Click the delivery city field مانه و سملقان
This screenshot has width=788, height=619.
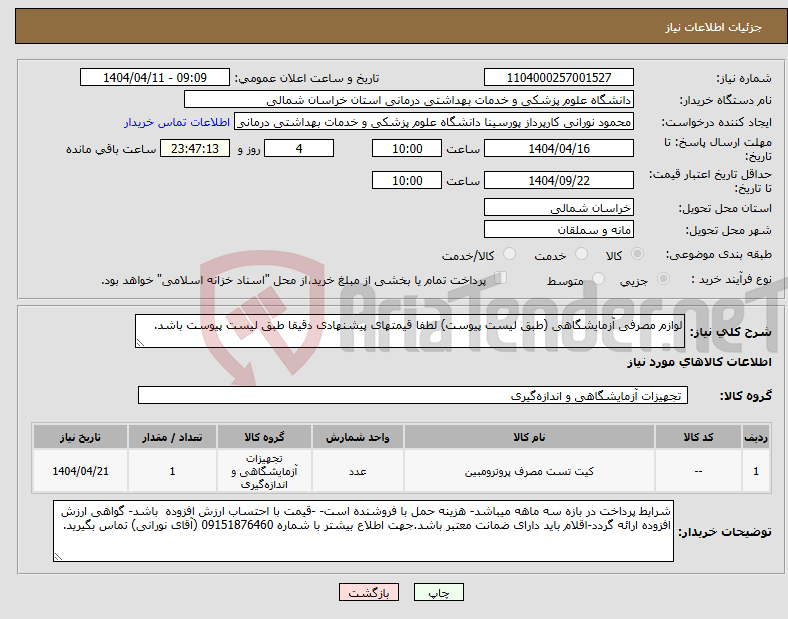pos(558,230)
